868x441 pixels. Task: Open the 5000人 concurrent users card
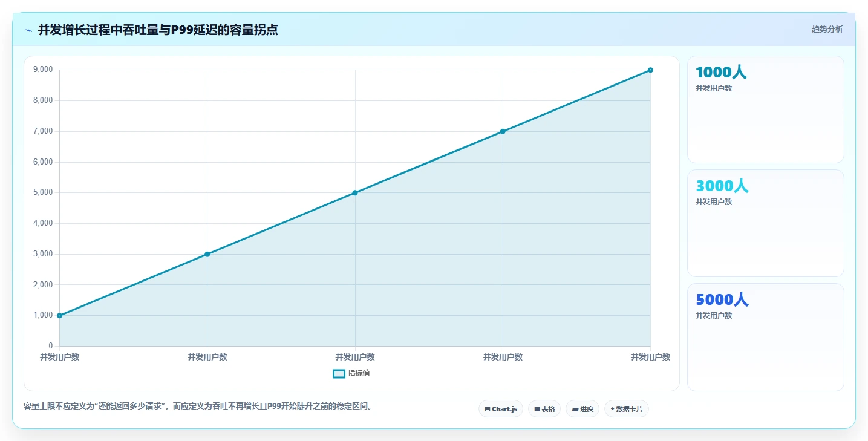coord(765,337)
